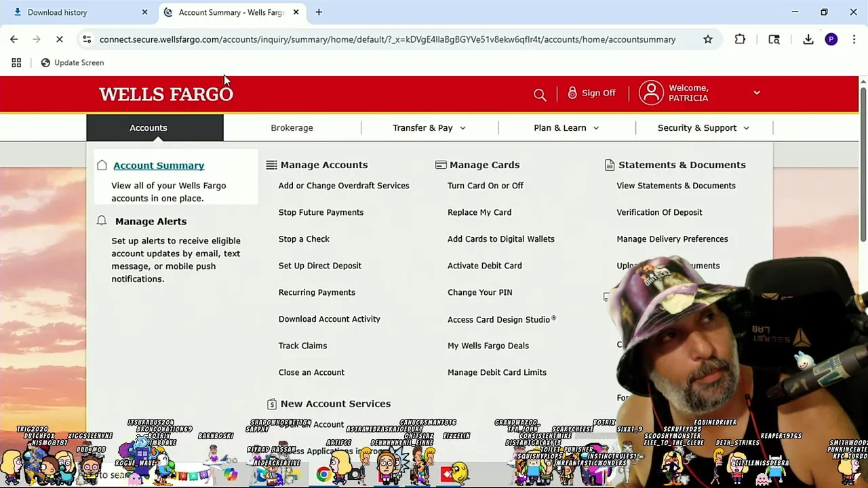Screen dimensions: 868x488
Task: Click the Sign Off lock icon
Action: click(x=572, y=93)
